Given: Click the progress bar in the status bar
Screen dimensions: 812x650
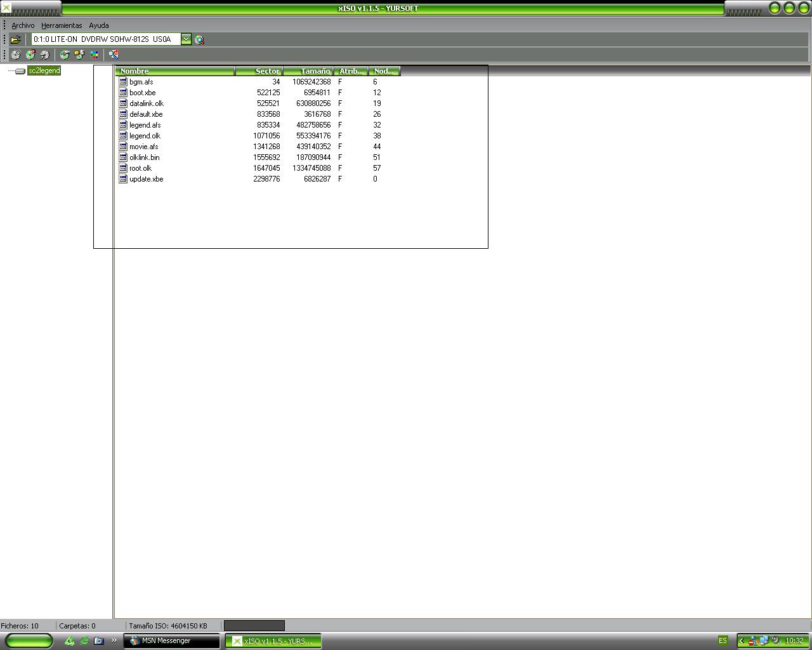Looking at the screenshot, I should 254,626.
